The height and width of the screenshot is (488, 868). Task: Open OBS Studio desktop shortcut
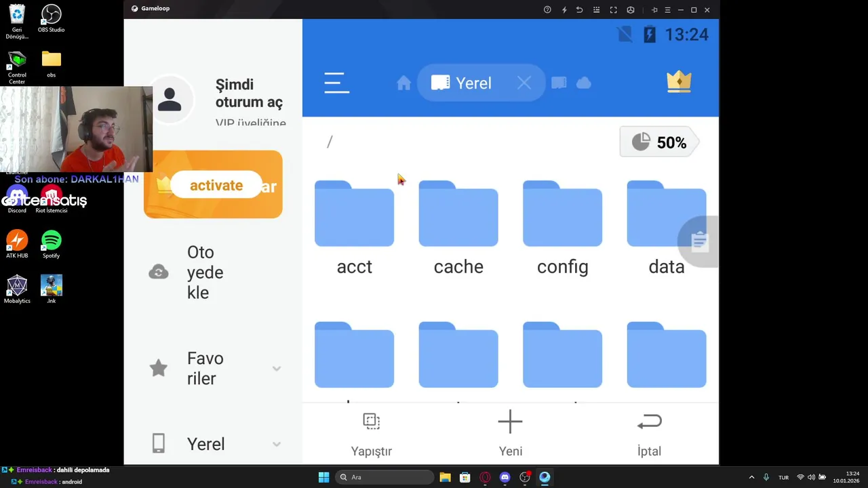point(51,19)
